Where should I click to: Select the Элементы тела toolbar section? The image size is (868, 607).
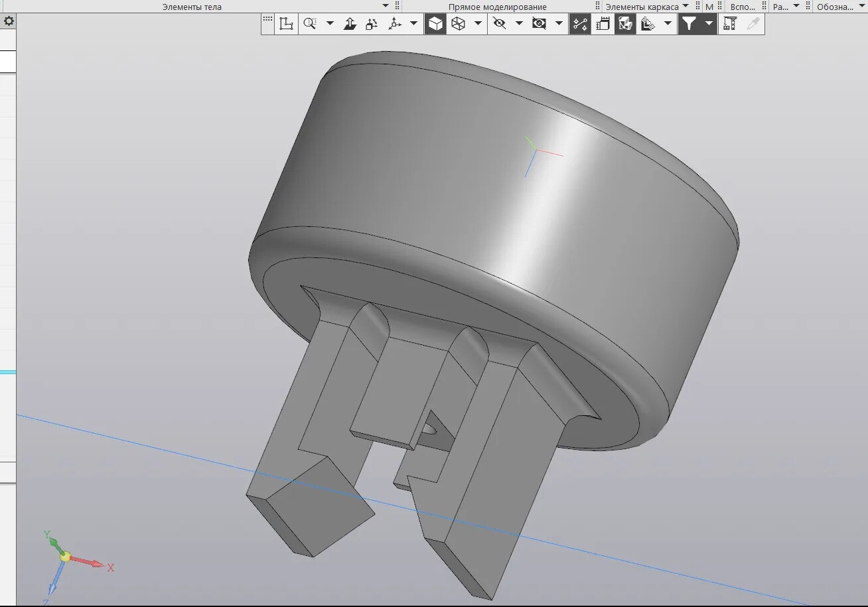tap(192, 7)
